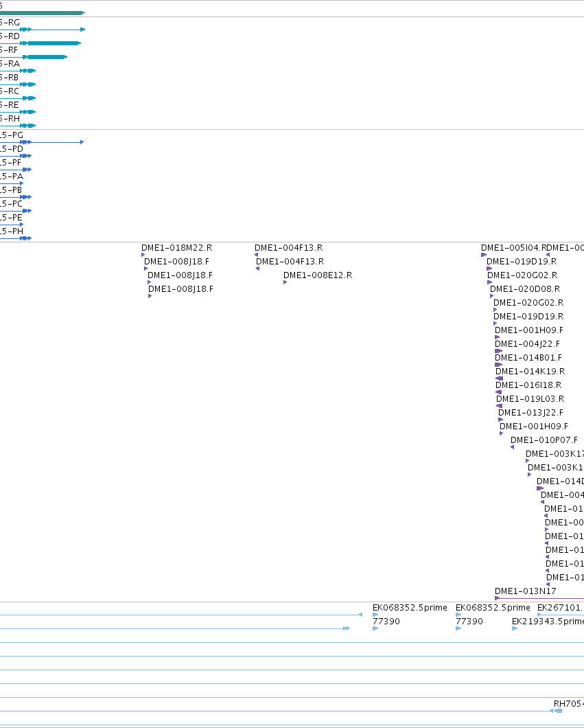Select the -PC protein label

coord(11,203)
